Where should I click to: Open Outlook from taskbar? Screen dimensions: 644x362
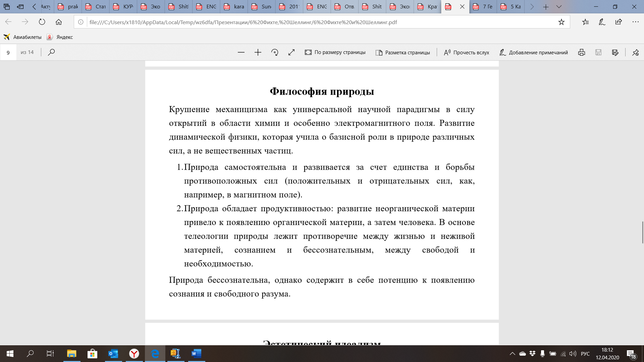(113, 354)
